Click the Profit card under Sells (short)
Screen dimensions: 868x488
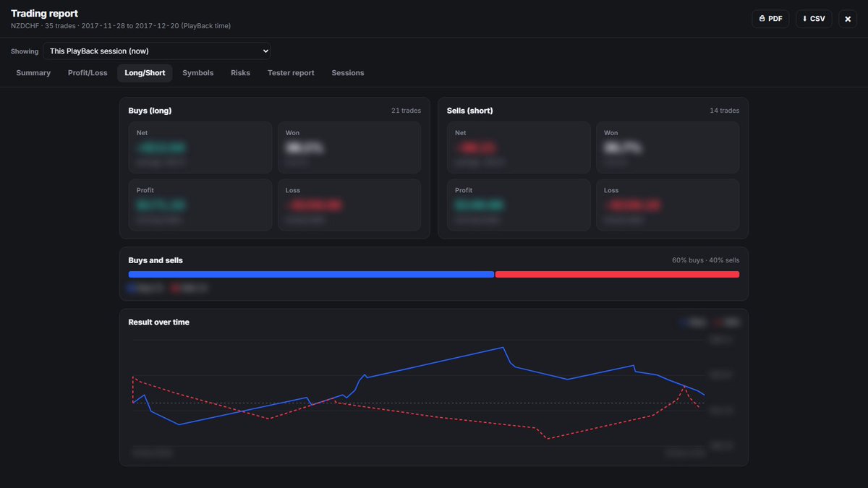(518, 205)
